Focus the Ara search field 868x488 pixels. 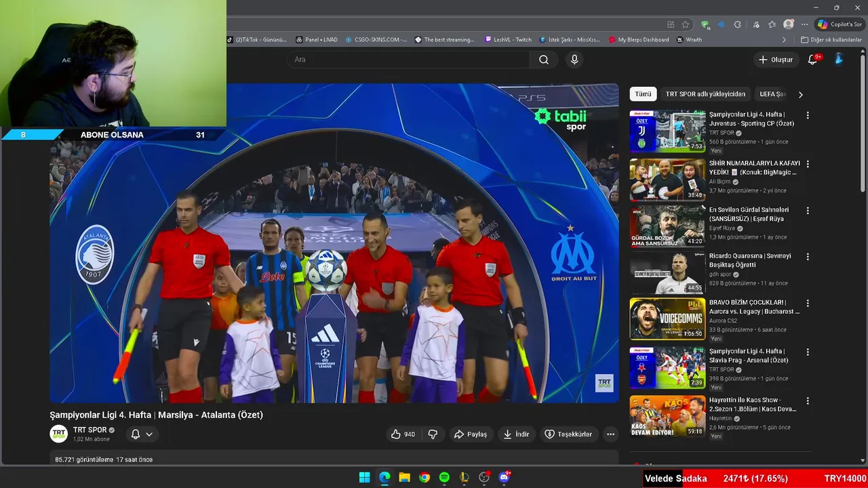click(407, 60)
